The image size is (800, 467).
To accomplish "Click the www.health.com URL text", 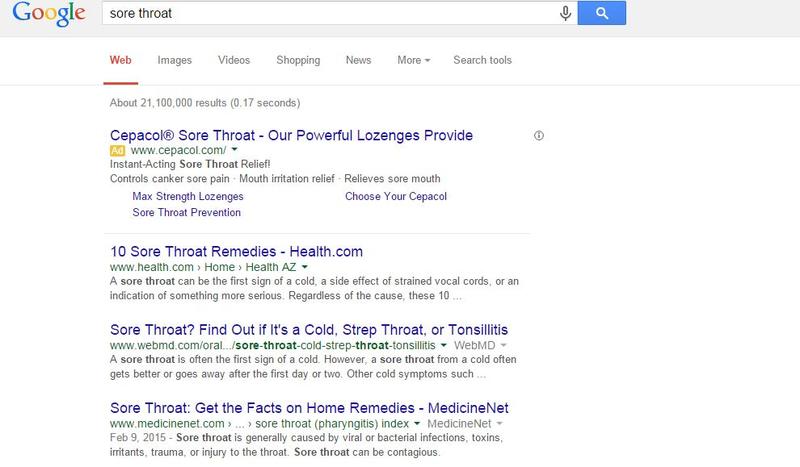I will [152, 267].
